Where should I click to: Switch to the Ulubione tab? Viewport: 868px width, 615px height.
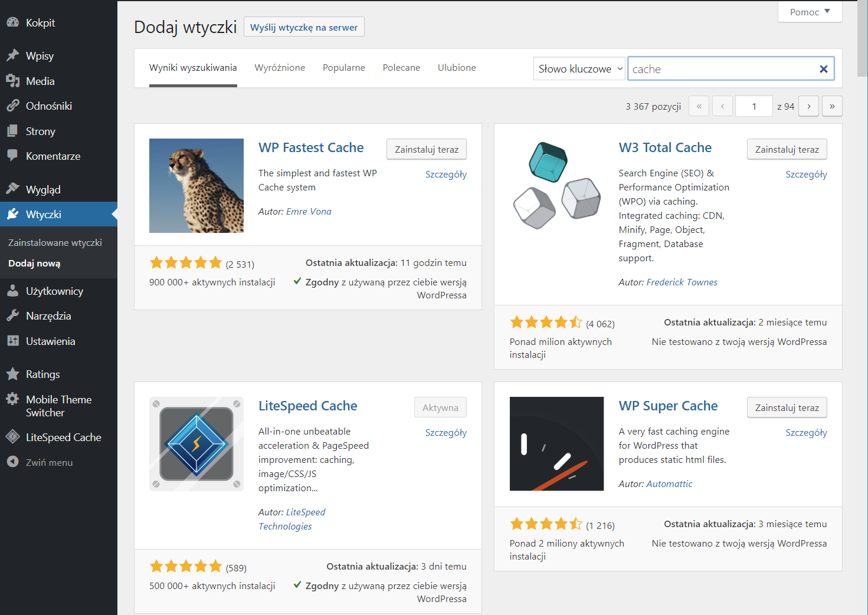[457, 68]
